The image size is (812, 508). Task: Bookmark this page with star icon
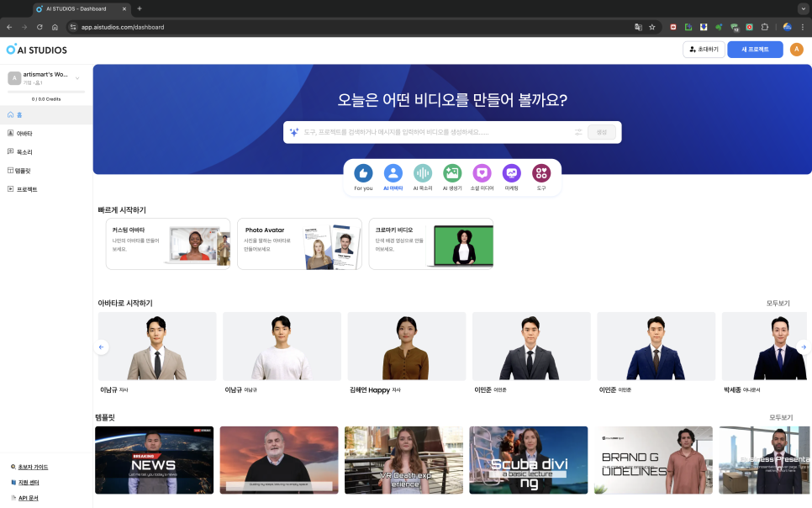652,27
